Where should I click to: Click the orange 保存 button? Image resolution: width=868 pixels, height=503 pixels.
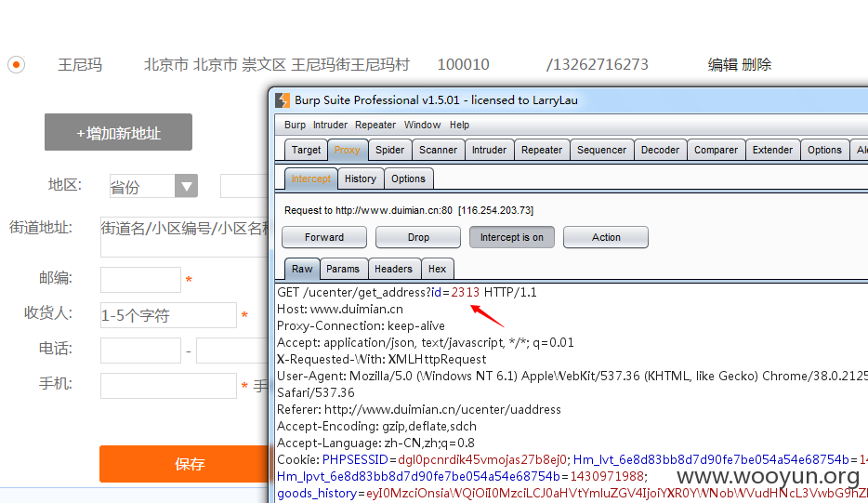click(184, 464)
